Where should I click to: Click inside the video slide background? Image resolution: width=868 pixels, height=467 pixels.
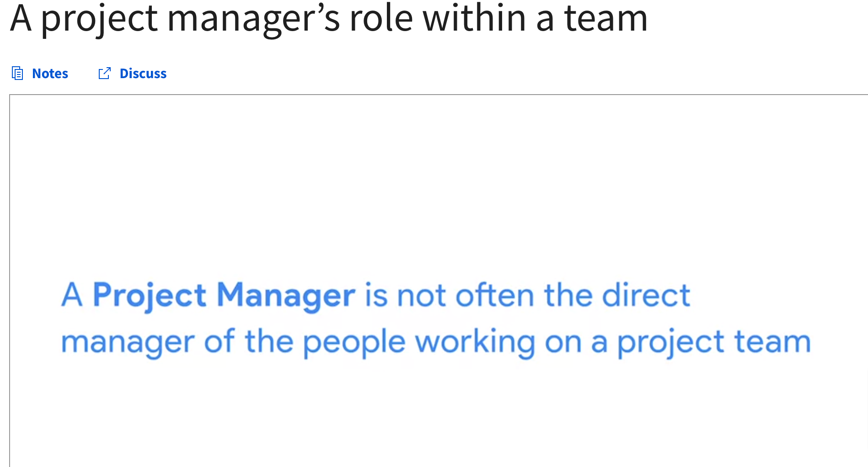[434, 174]
